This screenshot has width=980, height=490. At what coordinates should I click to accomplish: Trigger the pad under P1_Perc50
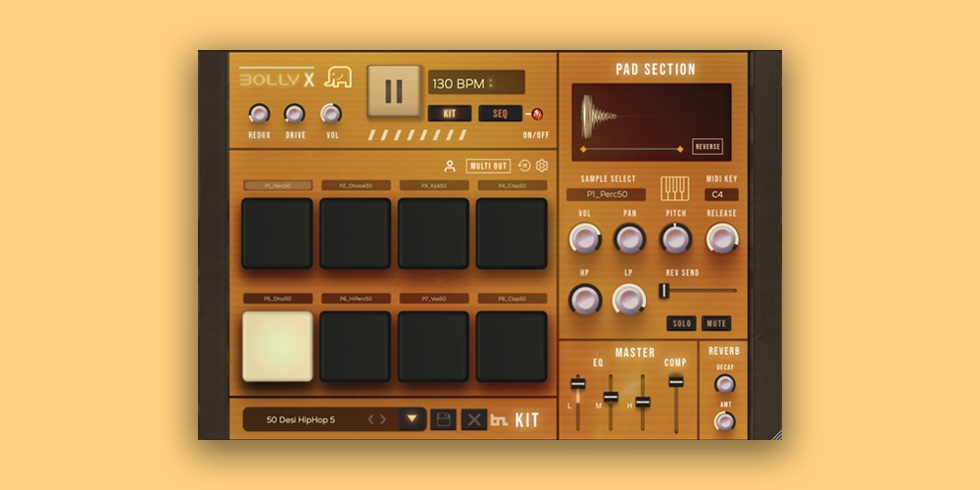[277, 233]
